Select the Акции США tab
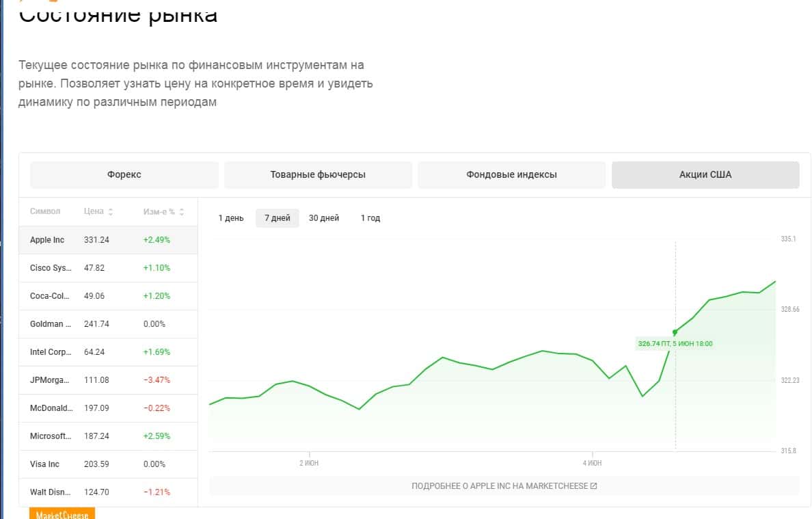812x519 pixels. coord(705,174)
